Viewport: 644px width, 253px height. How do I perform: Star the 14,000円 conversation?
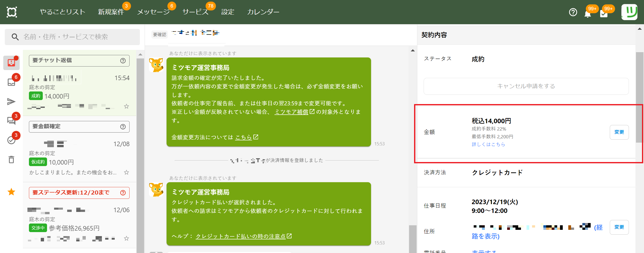(127, 106)
